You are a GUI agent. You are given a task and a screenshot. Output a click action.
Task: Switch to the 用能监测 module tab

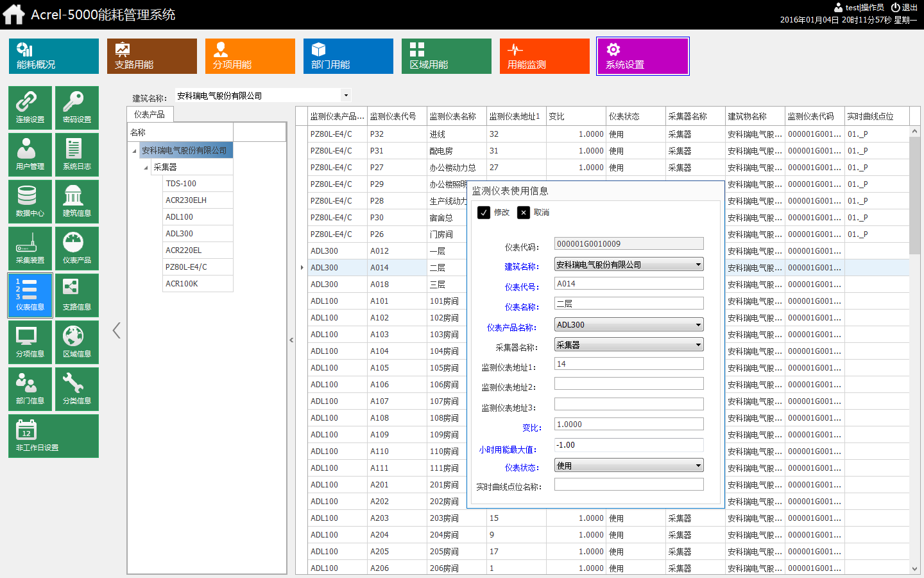coord(544,57)
